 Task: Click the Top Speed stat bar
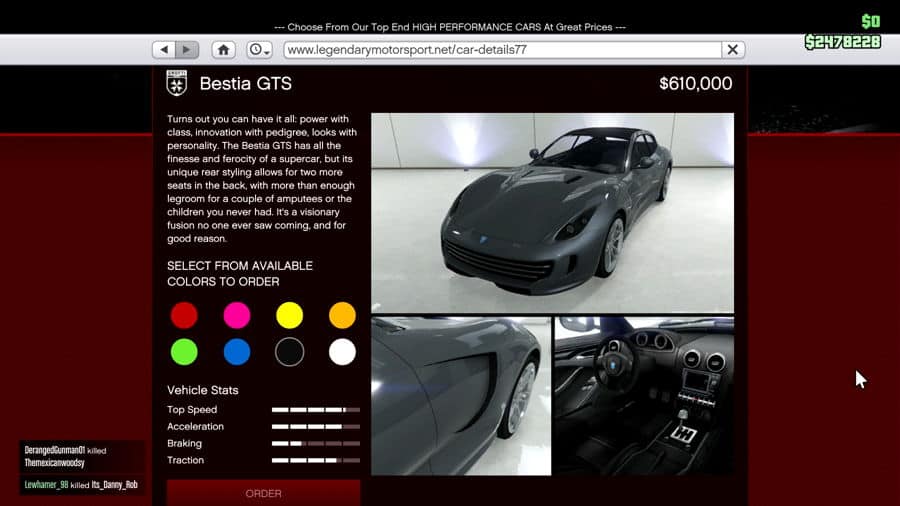click(x=316, y=410)
